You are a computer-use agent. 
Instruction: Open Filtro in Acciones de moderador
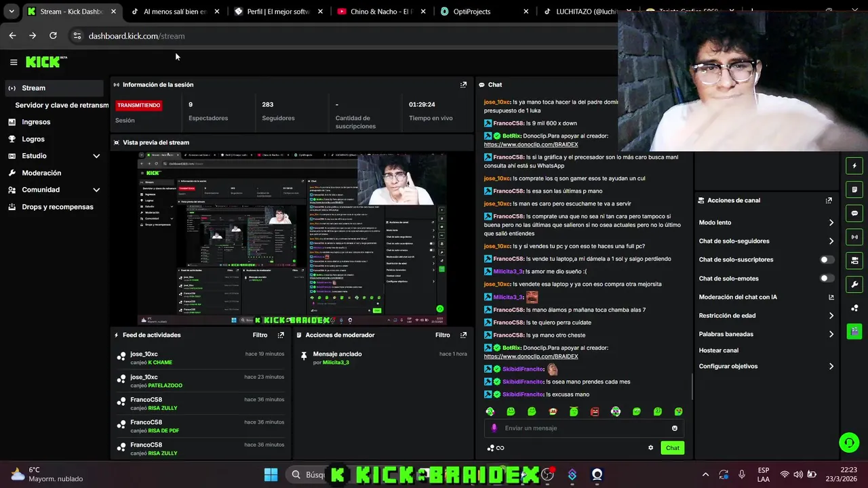click(x=443, y=335)
